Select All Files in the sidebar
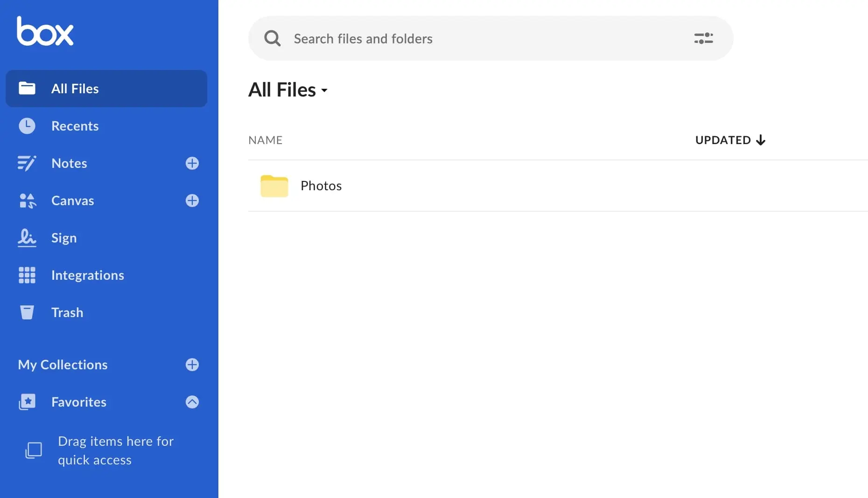Screen dimensions: 868x498 click(75, 89)
